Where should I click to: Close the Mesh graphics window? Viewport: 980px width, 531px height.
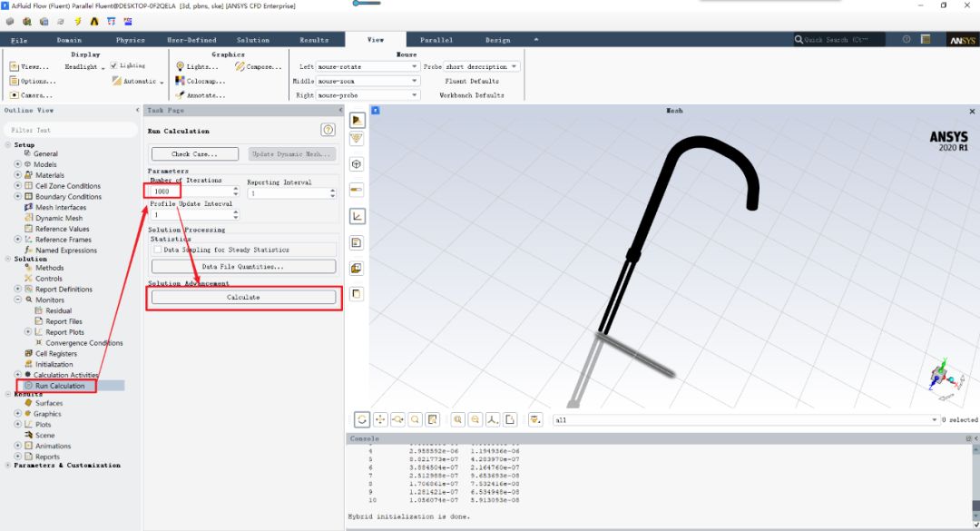click(x=972, y=112)
